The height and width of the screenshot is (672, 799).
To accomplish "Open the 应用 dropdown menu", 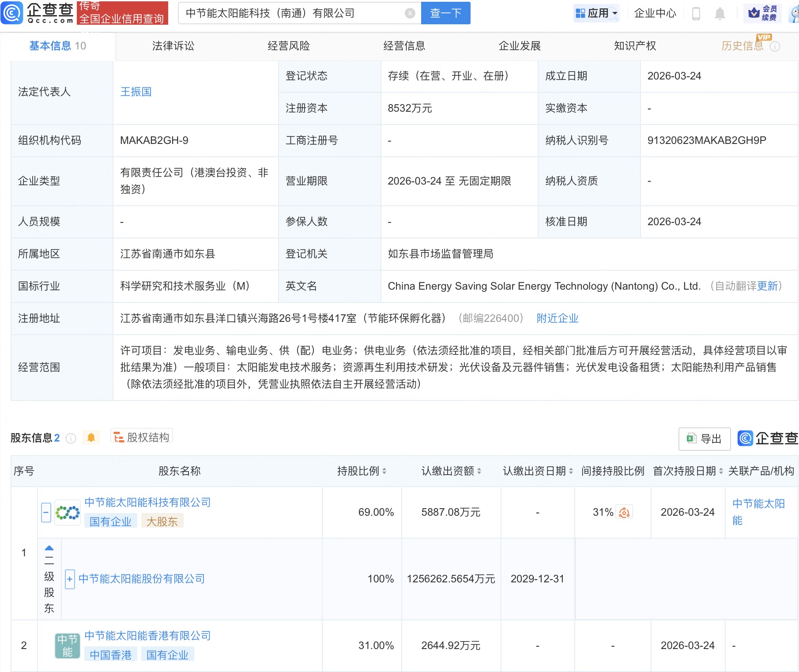I will coord(596,13).
